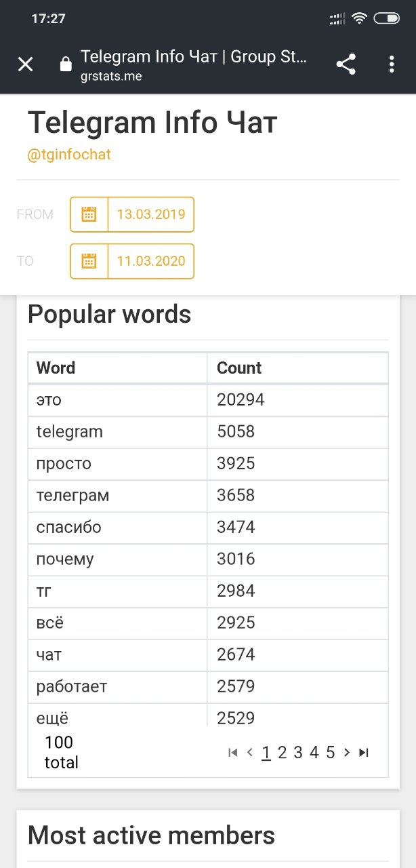The height and width of the screenshot is (868, 416).
Task: Tap the count 2925
Action: coord(236,623)
